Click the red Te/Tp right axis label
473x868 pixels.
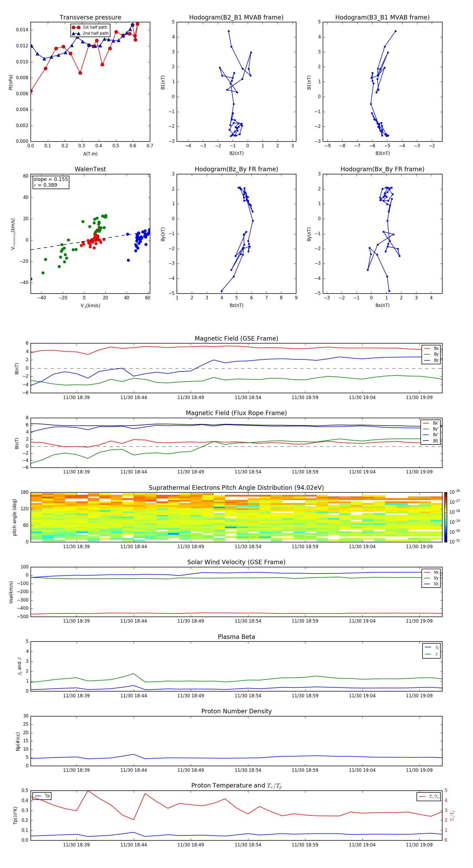pyautogui.click(x=452, y=815)
